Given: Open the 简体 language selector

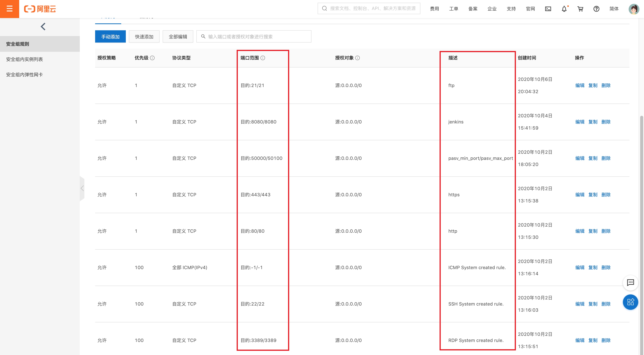Looking at the screenshot, I should tap(614, 9).
